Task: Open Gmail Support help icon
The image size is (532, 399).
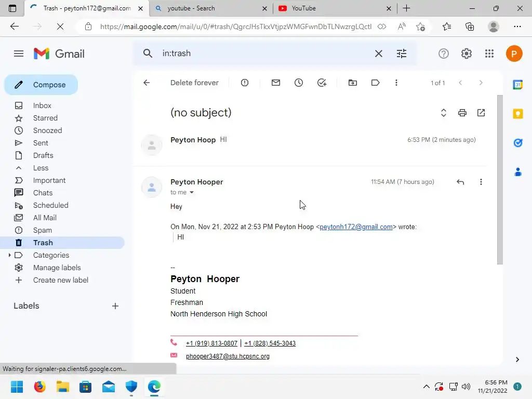Action: 444,54
